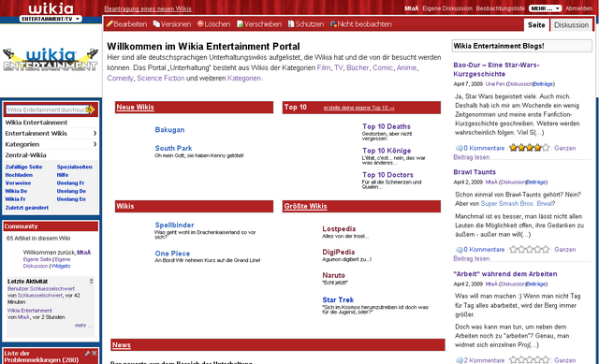The width and height of the screenshot is (599, 364).
Task: Switch to the Seite tab
Action: tap(536, 25)
